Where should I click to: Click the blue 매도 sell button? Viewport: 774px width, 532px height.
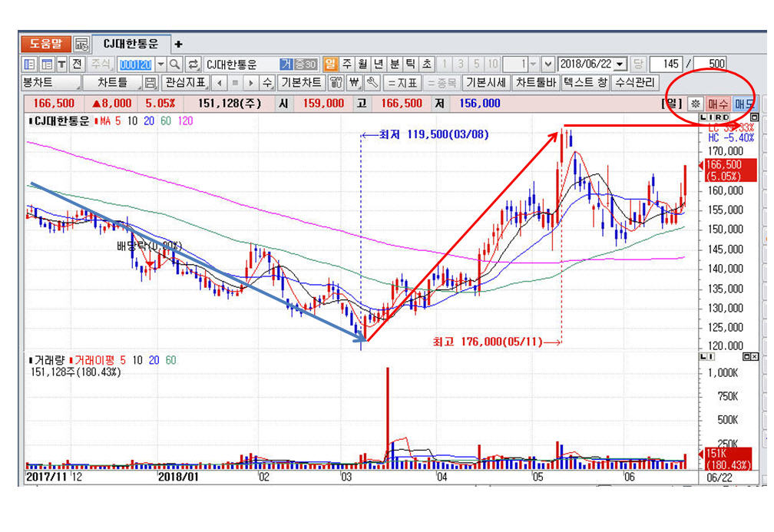click(x=743, y=103)
